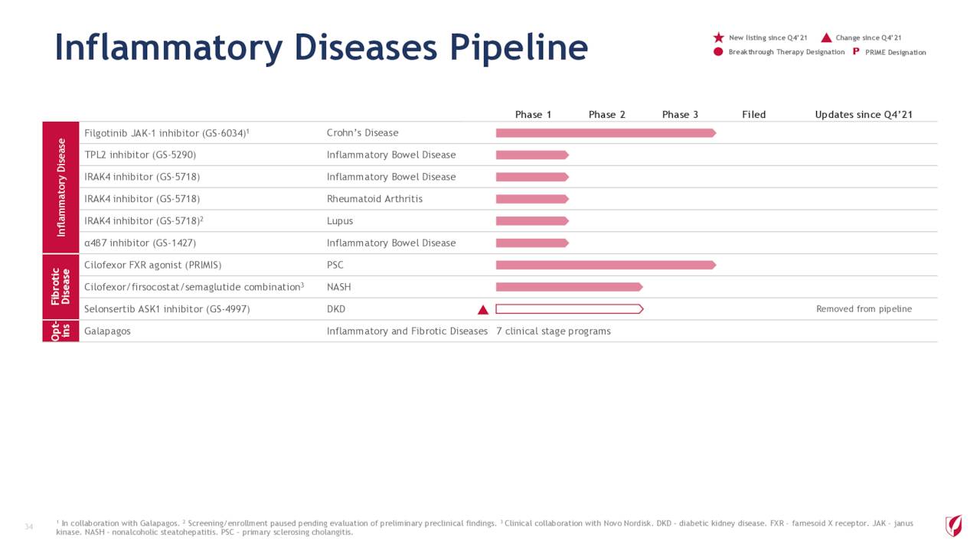Click the Cilofexor PSC progress bar

tap(606, 265)
